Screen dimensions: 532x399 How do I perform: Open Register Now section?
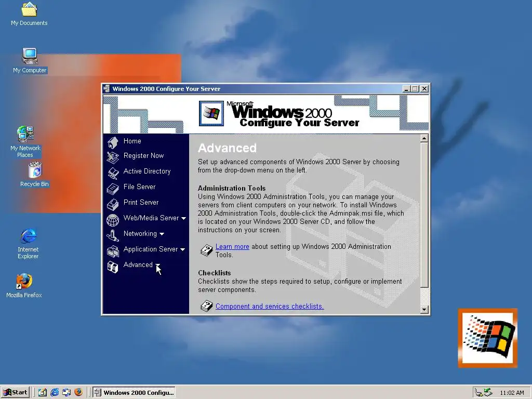coord(143,156)
